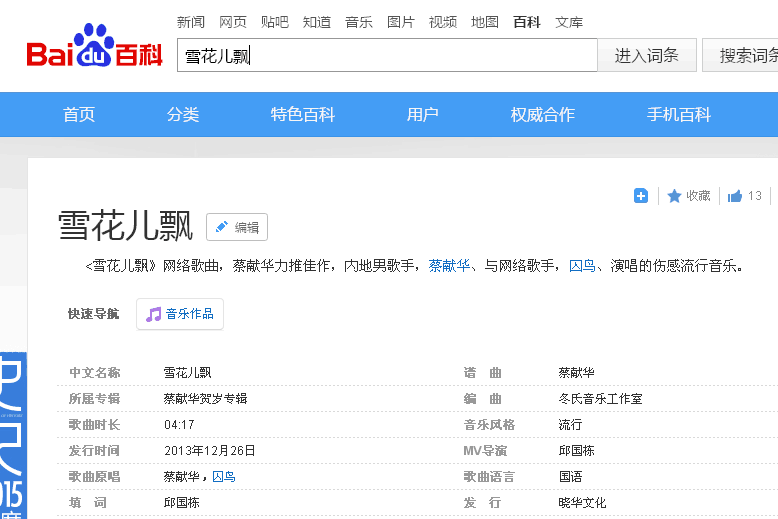Image resolution: width=778 pixels, height=519 pixels.
Task: Follow the 囚鸟 link in 歌曲原唱 row
Action: point(222,477)
